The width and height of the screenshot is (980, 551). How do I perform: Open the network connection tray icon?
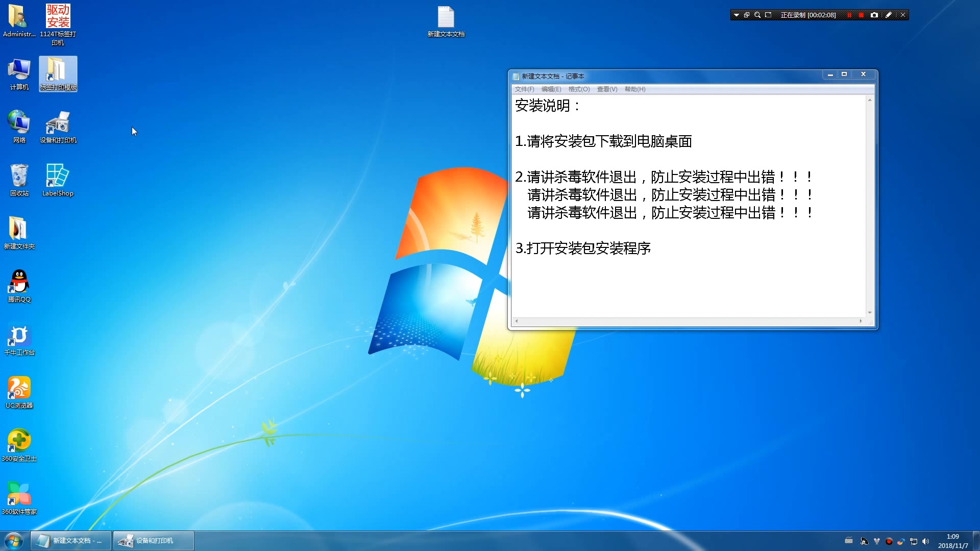click(914, 541)
